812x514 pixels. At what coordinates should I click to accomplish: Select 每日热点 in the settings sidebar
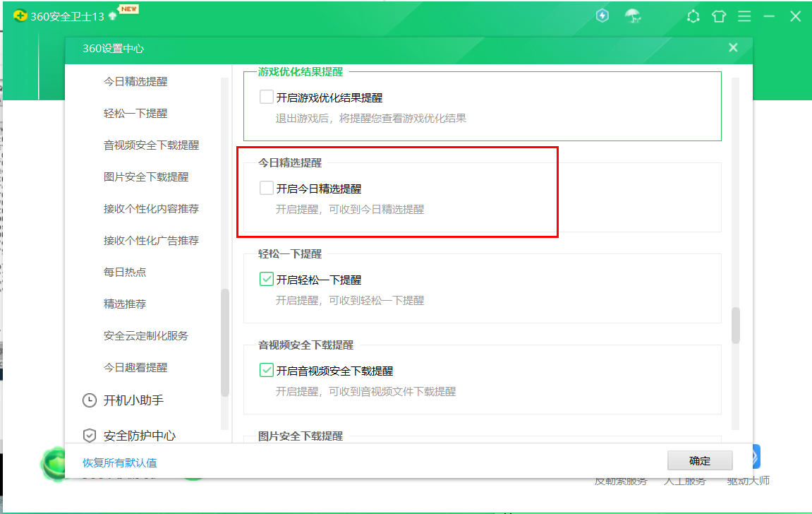125,272
